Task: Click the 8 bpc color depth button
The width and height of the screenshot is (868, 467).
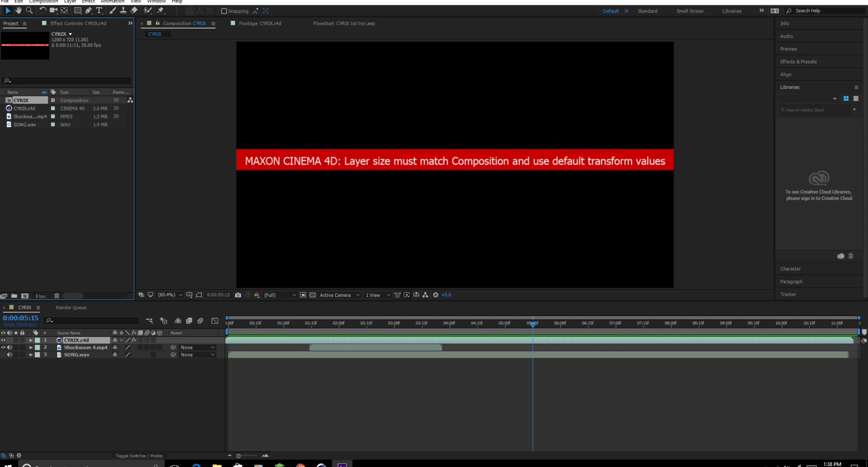Action: coord(41,296)
